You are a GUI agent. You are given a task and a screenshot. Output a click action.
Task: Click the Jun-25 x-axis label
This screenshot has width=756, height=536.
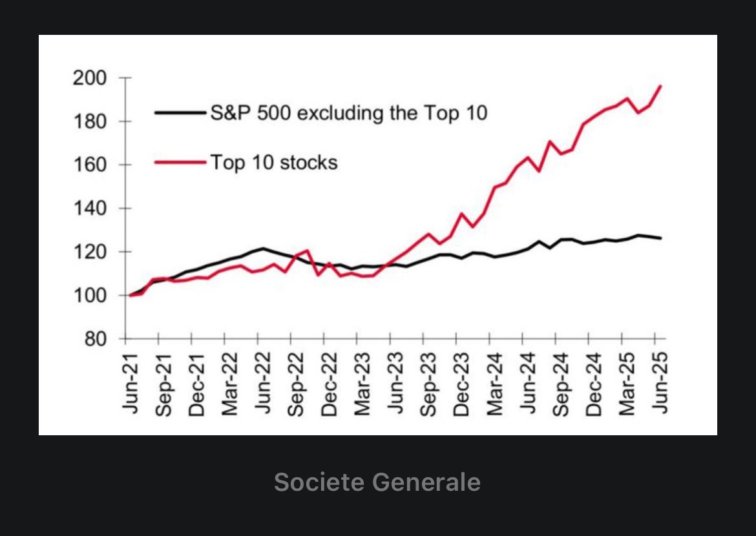click(x=660, y=383)
